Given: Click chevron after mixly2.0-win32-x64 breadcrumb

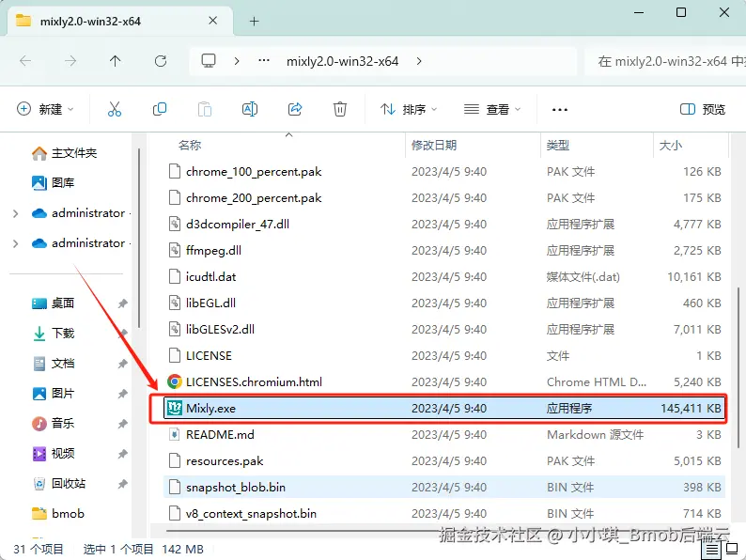Looking at the screenshot, I should point(419,61).
